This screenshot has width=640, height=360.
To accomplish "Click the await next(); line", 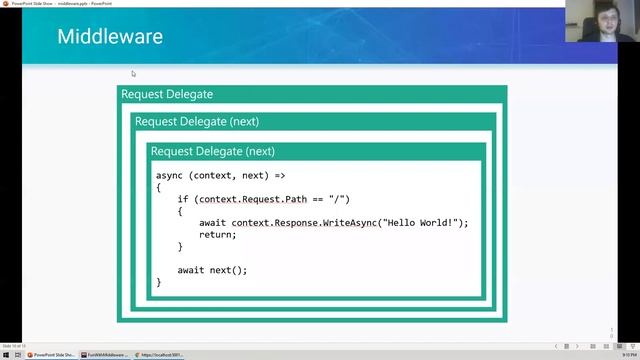I will (212, 270).
